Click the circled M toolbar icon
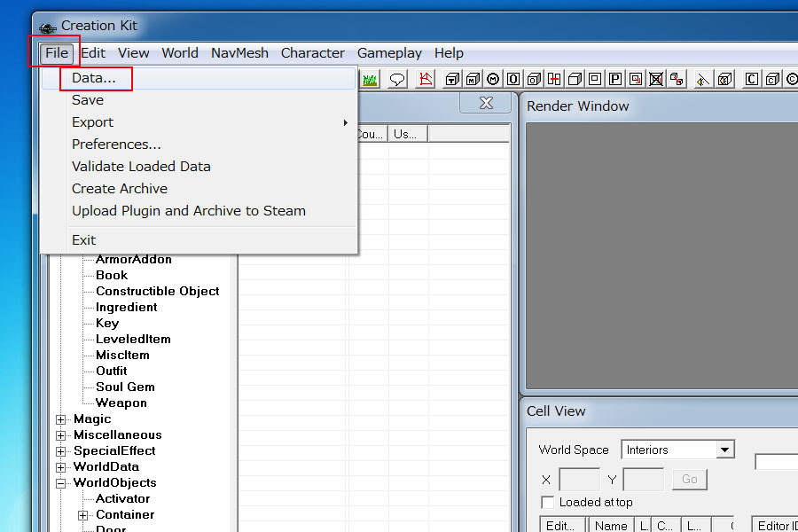The height and width of the screenshot is (532, 798). pyautogui.click(x=493, y=80)
